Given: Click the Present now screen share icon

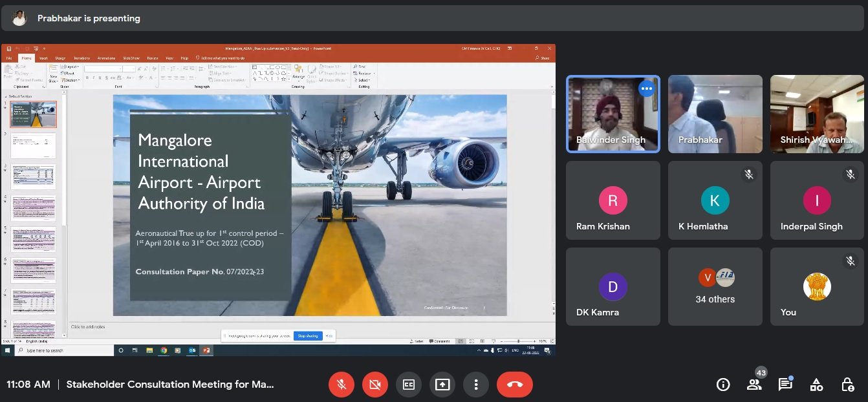Looking at the screenshot, I should (x=442, y=385).
